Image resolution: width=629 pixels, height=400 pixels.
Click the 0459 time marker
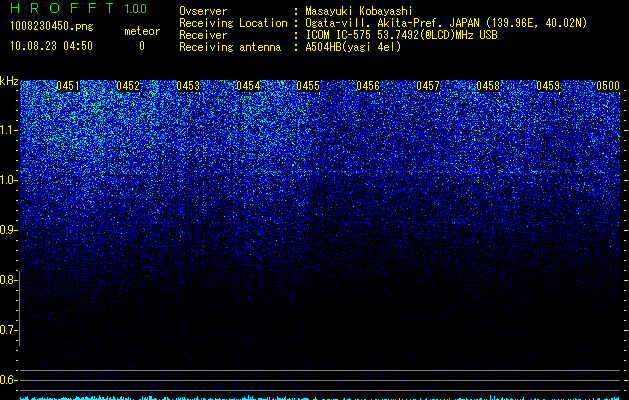point(548,86)
